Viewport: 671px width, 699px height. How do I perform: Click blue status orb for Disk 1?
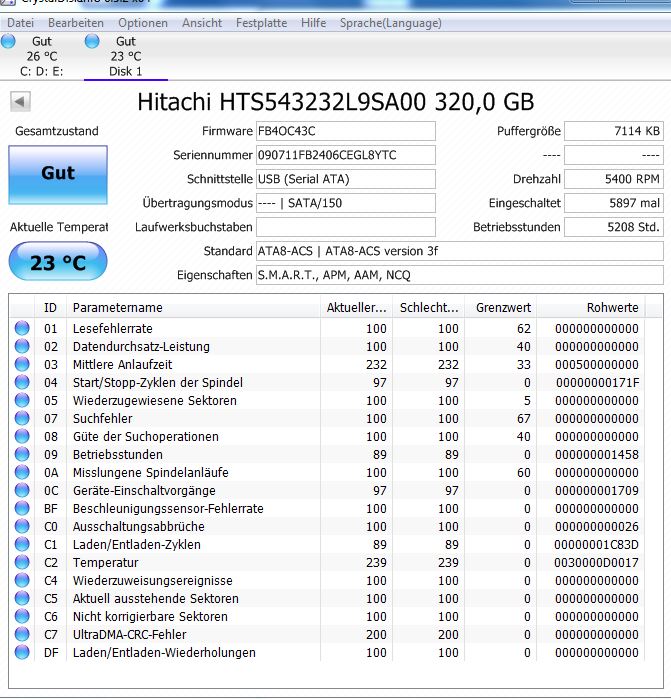pyautogui.click(x=92, y=41)
